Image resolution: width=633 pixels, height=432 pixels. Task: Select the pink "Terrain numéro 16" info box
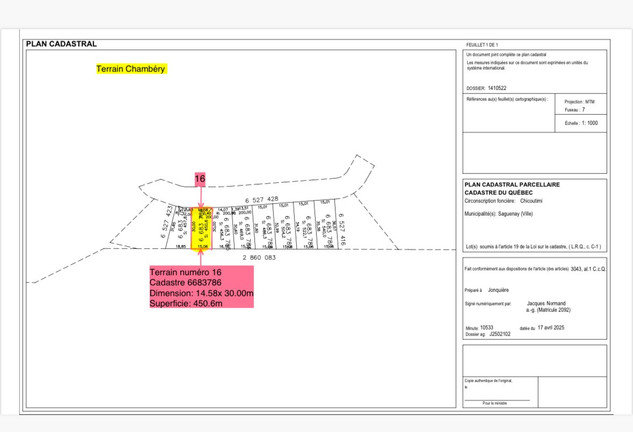click(x=201, y=288)
